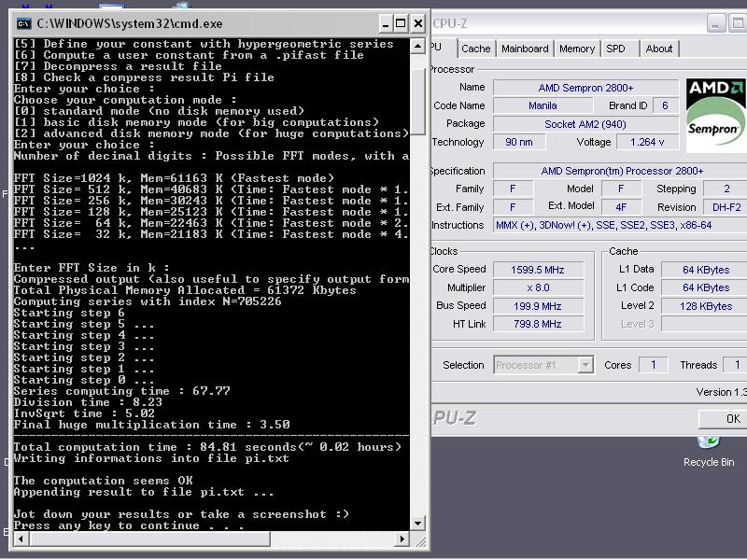This screenshot has height=560, width=747.
Task: Click the 'FFT Size=1024 k' fastest mode line
Action: tap(174, 178)
